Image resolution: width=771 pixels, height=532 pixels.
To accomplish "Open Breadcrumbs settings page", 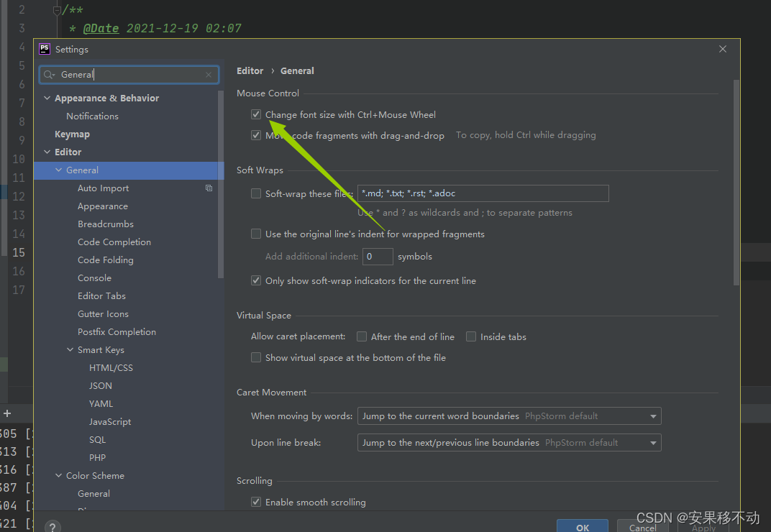I will click(x=106, y=224).
